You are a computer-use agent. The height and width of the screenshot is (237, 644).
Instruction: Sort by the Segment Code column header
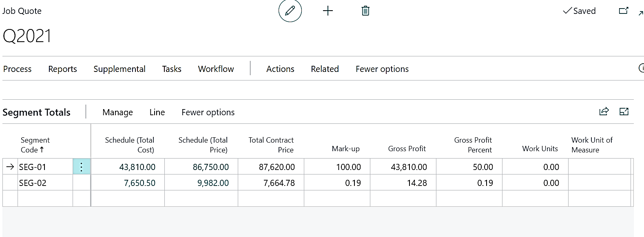point(35,145)
